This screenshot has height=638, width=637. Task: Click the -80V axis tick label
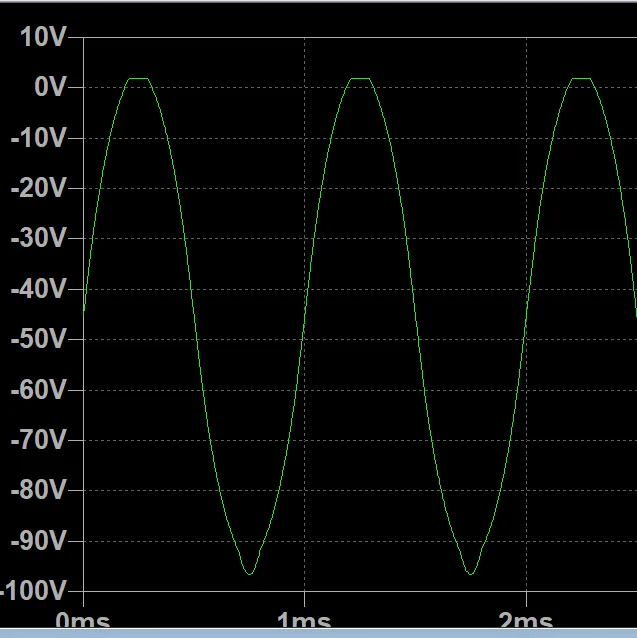pos(37,490)
